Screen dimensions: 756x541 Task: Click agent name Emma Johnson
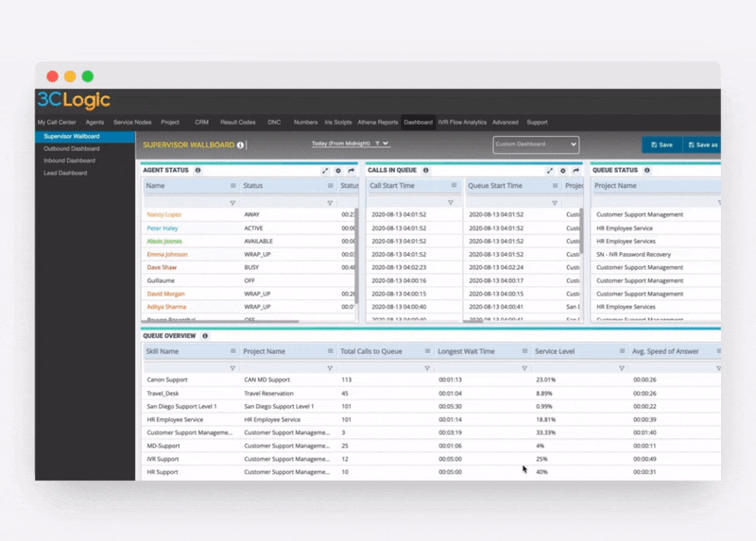[x=167, y=254]
